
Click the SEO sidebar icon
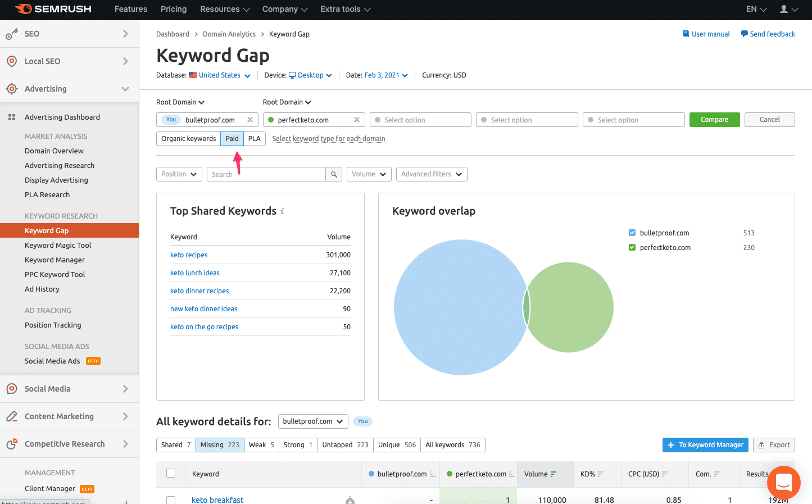(x=12, y=34)
